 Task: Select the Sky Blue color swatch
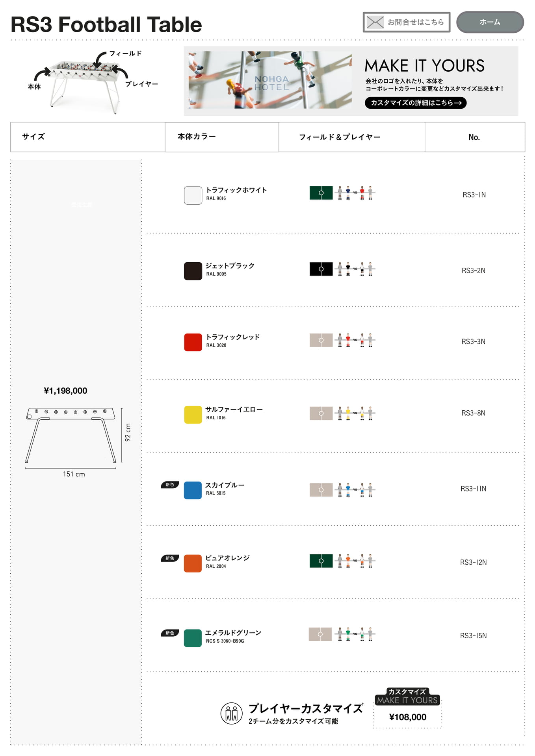(193, 490)
